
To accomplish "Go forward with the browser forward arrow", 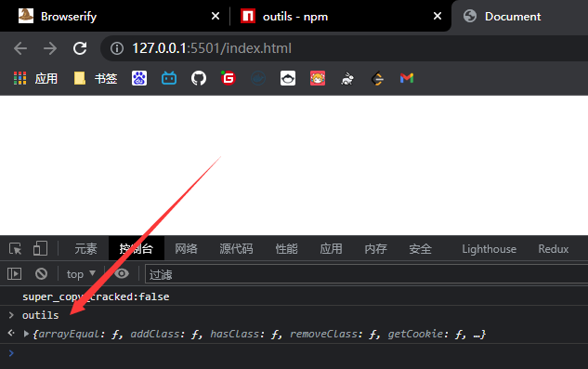I will click(x=50, y=48).
